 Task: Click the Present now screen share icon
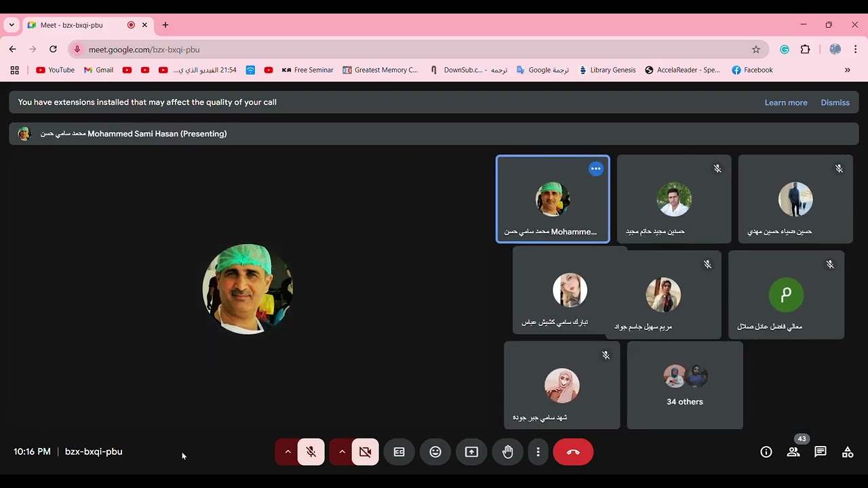click(x=471, y=452)
